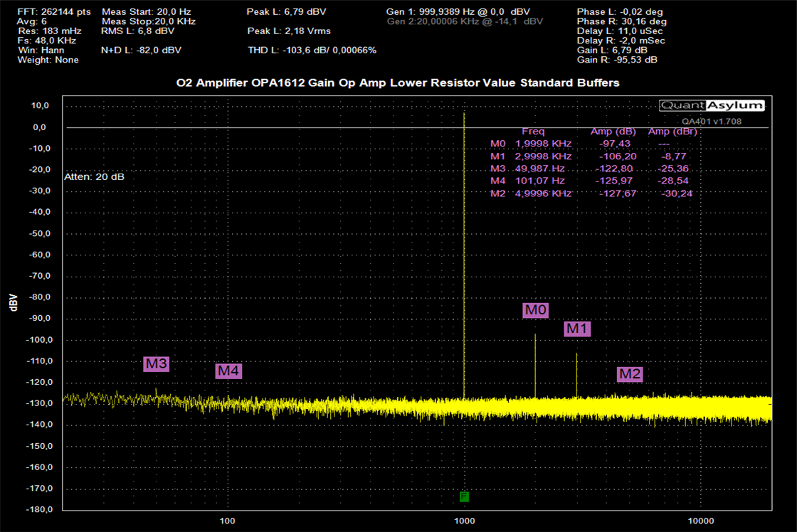The width and height of the screenshot is (797, 532).
Task: Click the M1 relative amplitude '-8,77'
Action: [673, 156]
